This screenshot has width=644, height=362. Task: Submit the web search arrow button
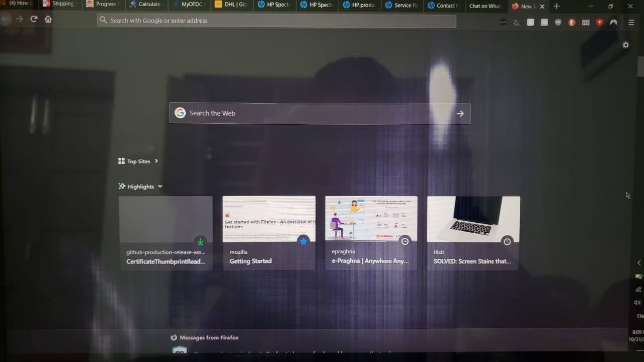(460, 114)
